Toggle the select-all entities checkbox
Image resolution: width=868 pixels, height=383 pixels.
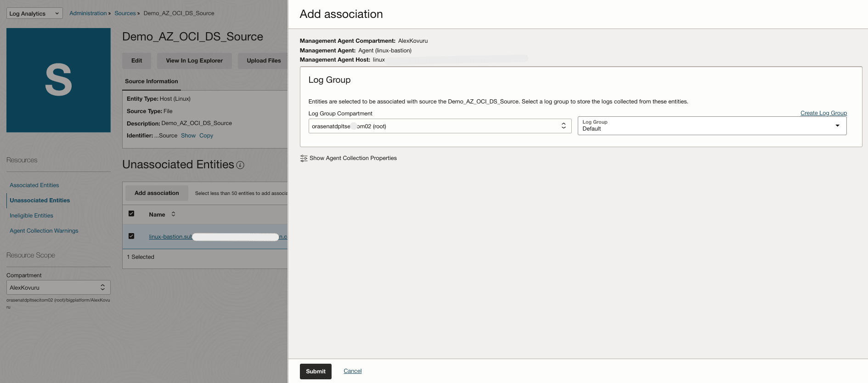131,213
